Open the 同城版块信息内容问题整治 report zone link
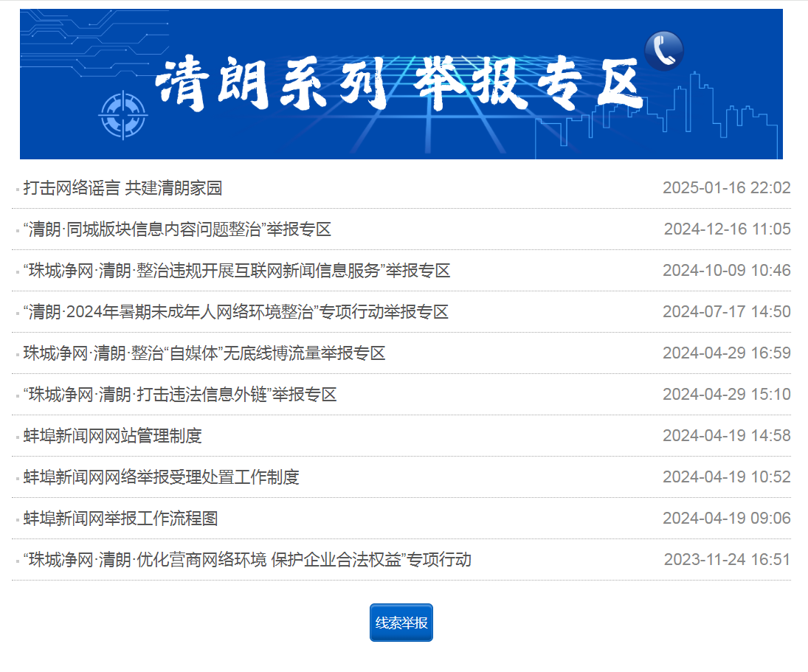Viewport: 808px width, 672px height. point(177,229)
